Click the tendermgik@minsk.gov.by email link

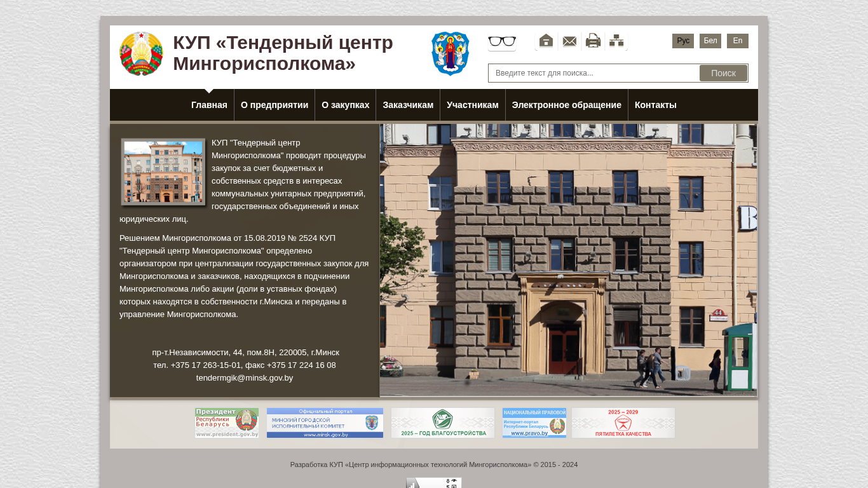[x=245, y=378]
